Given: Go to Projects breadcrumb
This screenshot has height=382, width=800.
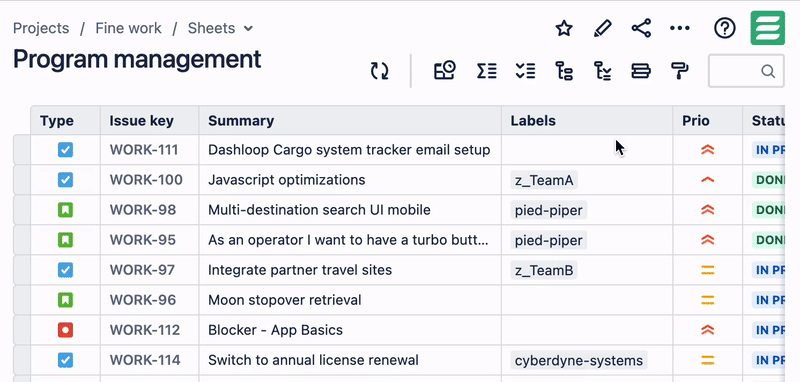Looking at the screenshot, I should coord(41,28).
